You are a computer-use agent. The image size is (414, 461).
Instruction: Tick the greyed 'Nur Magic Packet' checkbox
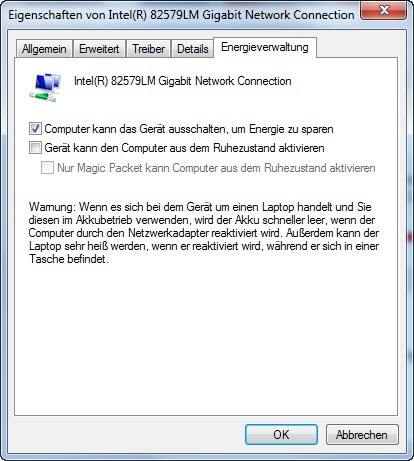click(x=47, y=167)
